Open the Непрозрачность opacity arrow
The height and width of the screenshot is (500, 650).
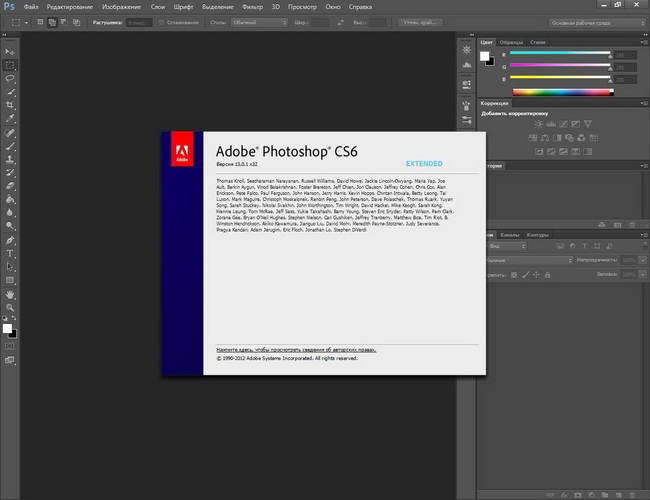pos(643,260)
